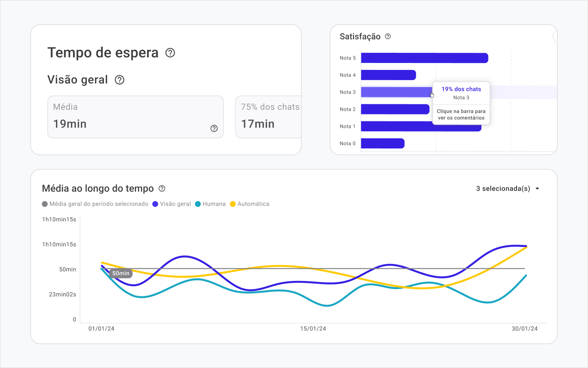Select the 75% dos chats card

[268, 117]
